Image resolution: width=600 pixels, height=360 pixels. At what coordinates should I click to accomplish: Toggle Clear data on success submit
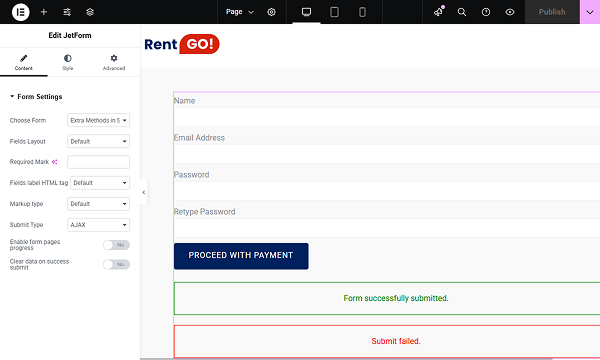click(x=116, y=264)
